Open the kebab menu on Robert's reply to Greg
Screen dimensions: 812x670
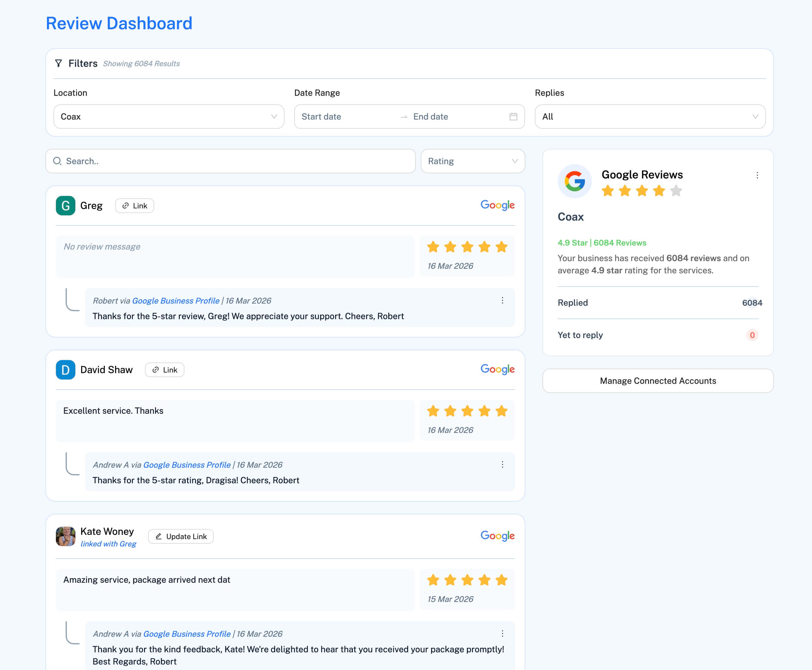502,300
